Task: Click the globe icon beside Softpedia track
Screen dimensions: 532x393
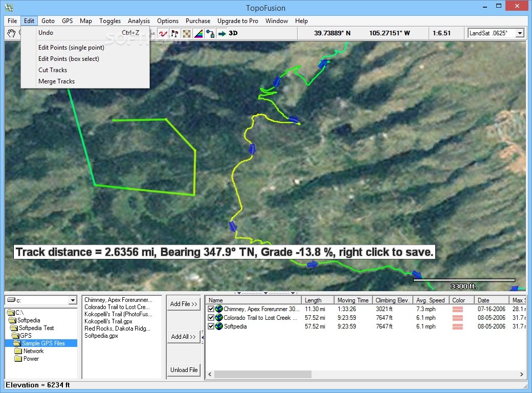Action: (x=219, y=326)
